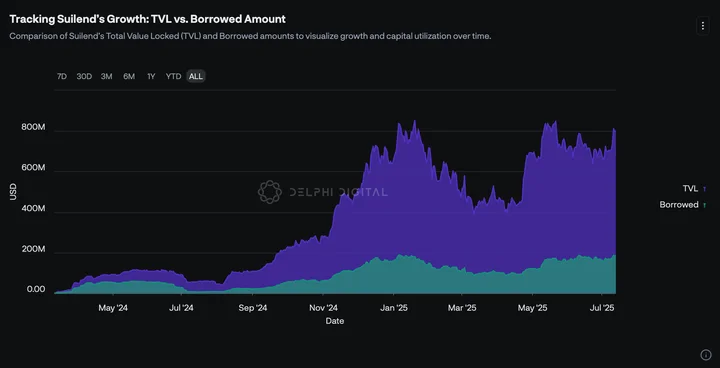Click the chart title text
The image size is (720, 368).
pos(147,19)
